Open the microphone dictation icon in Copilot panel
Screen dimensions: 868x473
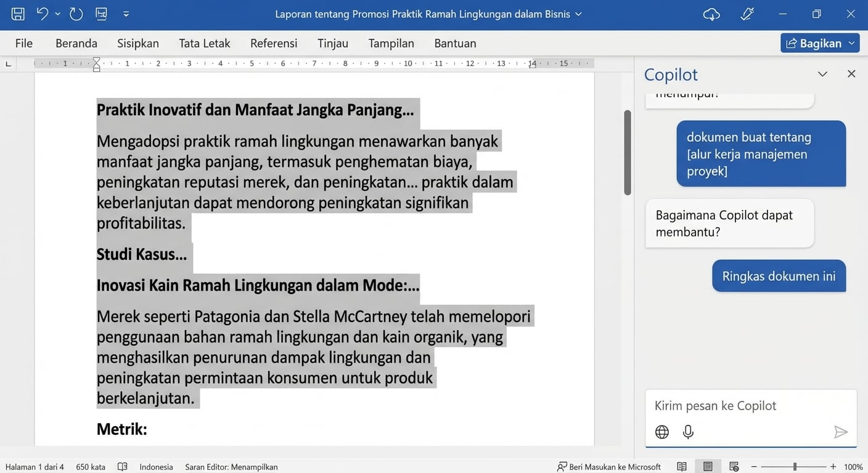688,432
